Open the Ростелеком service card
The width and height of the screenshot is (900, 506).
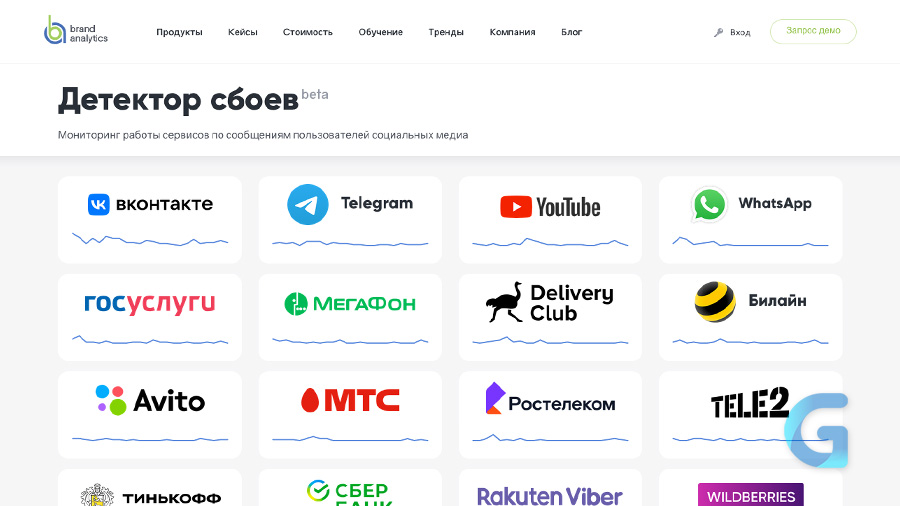tap(550, 415)
